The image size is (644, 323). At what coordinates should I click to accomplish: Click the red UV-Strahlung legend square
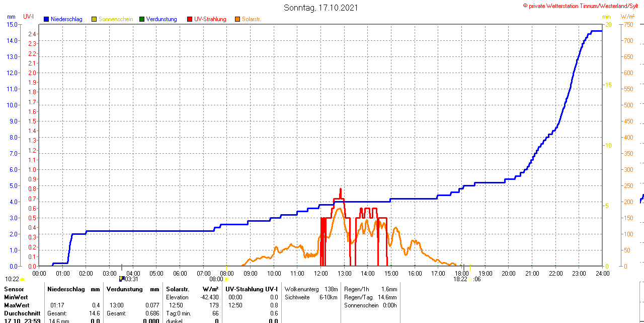pyautogui.click(x=190, y=19)
